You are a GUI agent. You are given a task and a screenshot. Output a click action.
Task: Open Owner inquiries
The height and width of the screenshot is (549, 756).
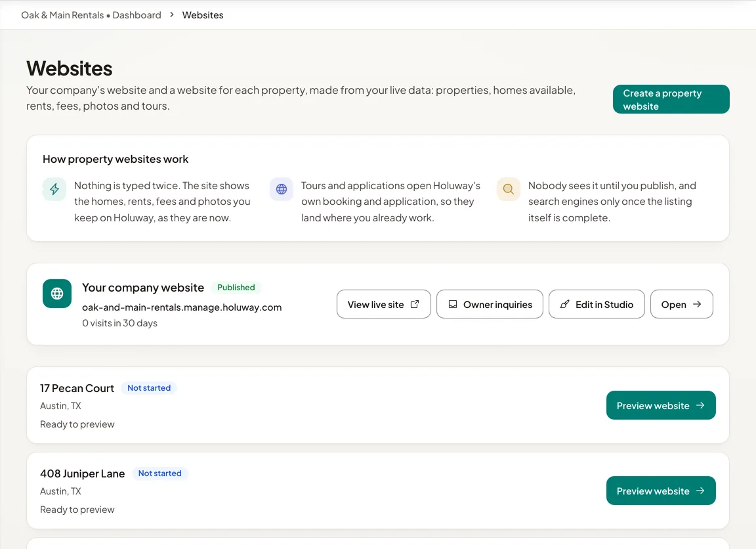[x=490, y=304]
